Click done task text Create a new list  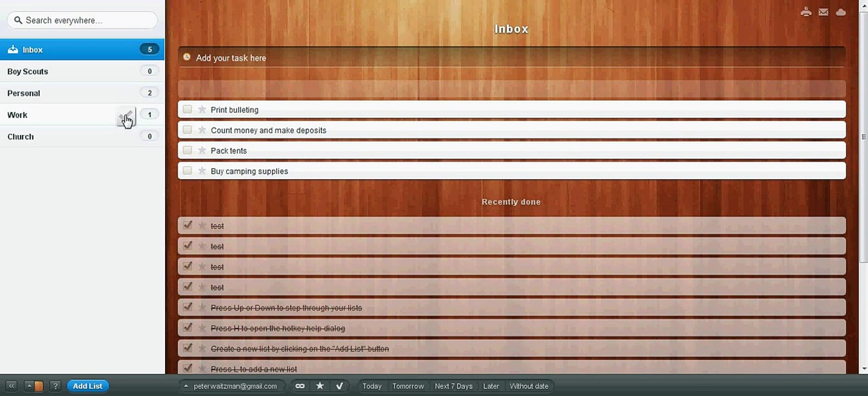(x=300, y=349)
